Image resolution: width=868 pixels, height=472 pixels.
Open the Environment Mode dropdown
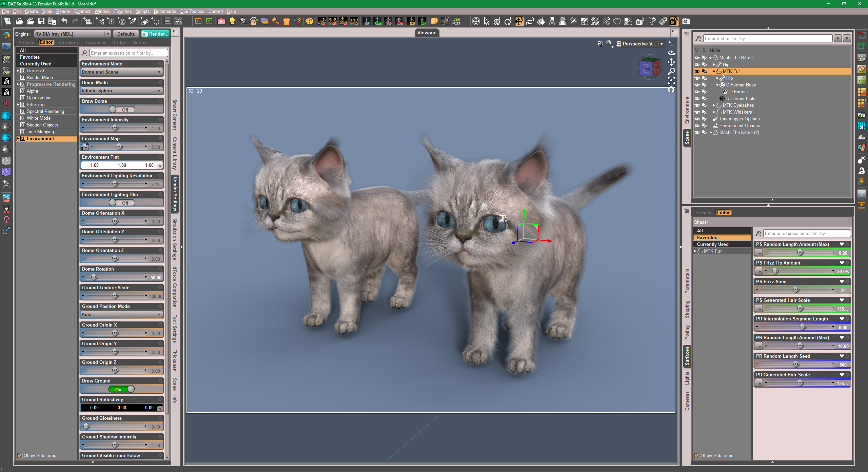click(x=122, y=72)
